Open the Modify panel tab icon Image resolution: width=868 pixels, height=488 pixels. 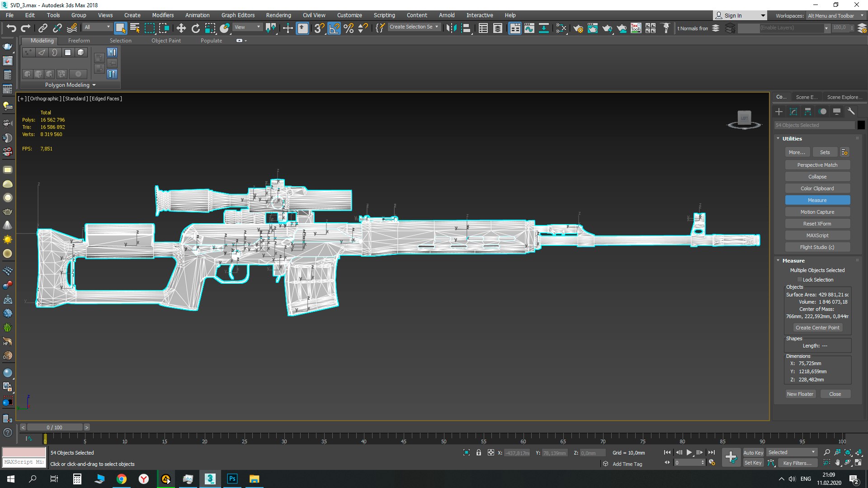793,112
